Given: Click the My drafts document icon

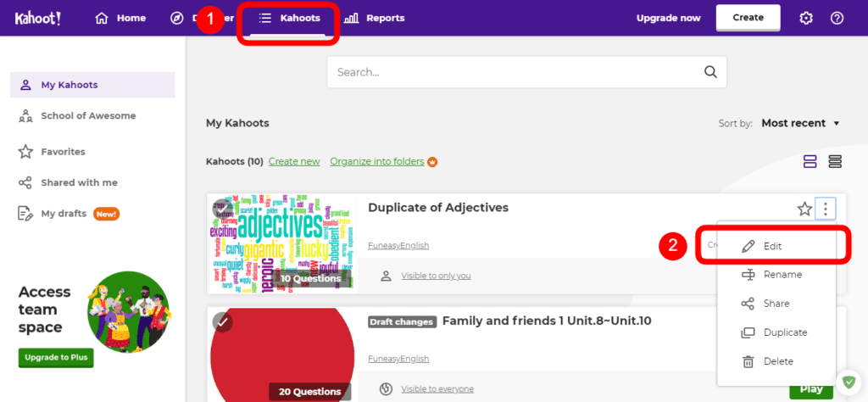Looking at the screenshot, I should [x=25, y=213].
